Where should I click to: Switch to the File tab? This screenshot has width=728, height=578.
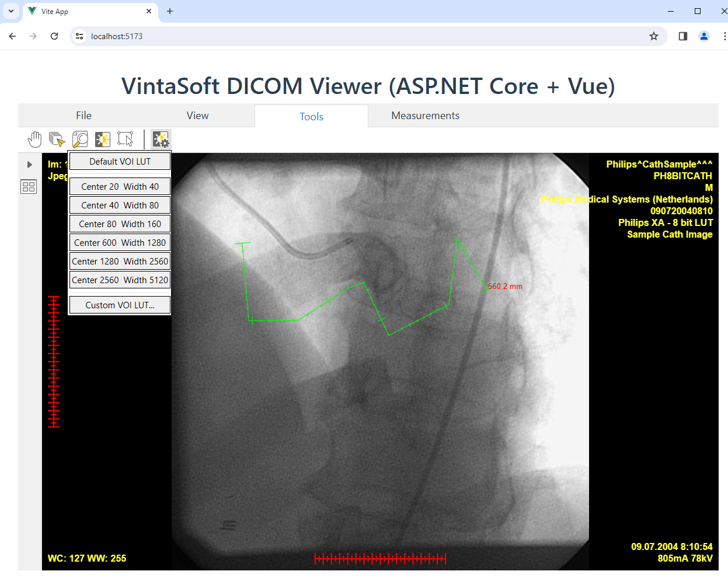click(83, 116)
